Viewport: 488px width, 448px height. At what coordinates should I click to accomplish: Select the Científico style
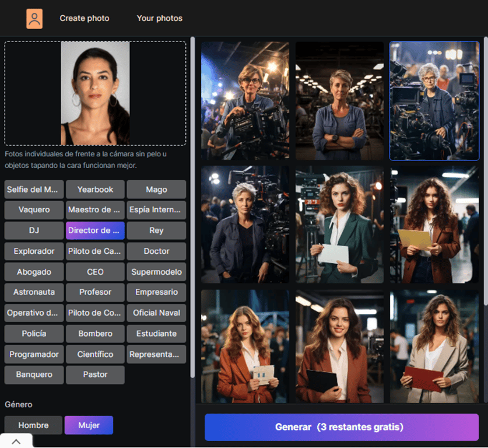[x=95, y=354]
